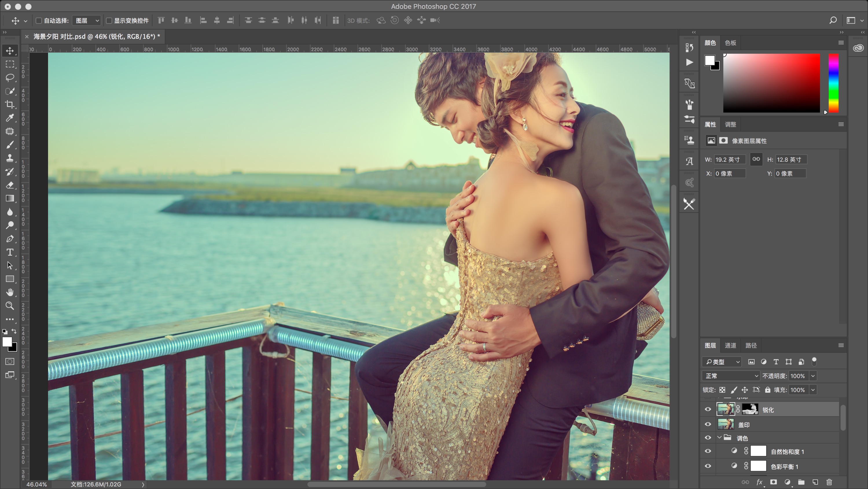Hide the 色彩平衡 1 layer
Viewport: 868px width, 489px height.
[x=708, y=466]
